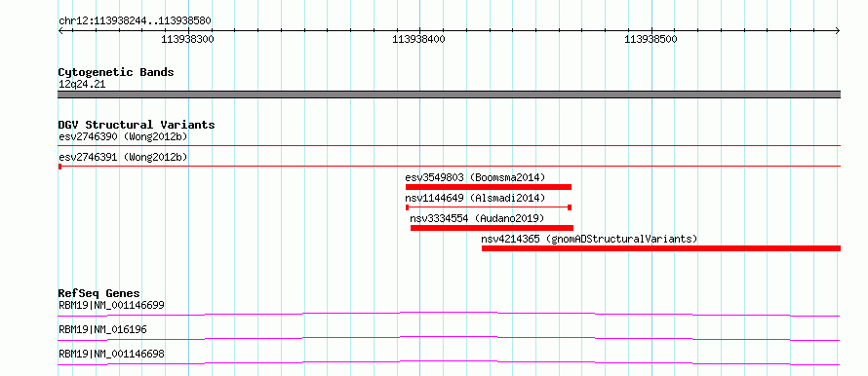Open variant nsv1144649 (Alsmadi2014) label
Screen dimensions: 868x376
point(475,198)
